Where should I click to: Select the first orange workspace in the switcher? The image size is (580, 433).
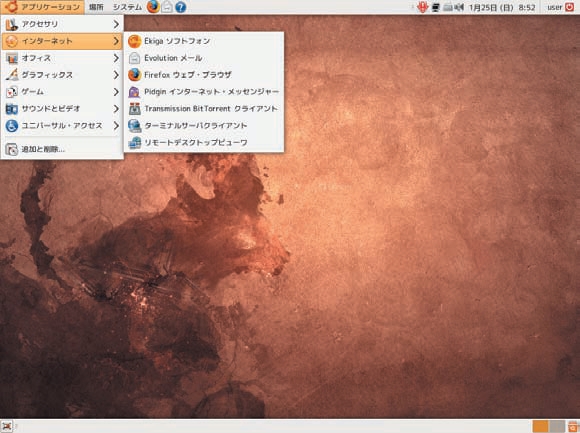tap(541, 426)
